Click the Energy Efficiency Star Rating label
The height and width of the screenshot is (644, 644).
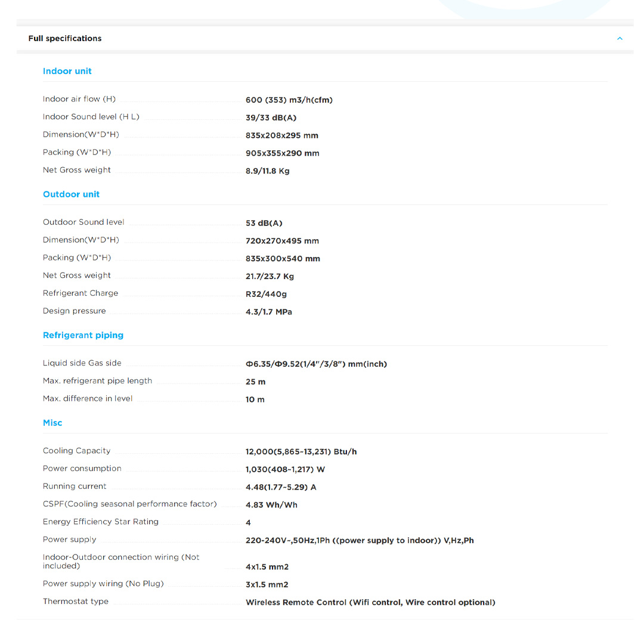(101, 522)
